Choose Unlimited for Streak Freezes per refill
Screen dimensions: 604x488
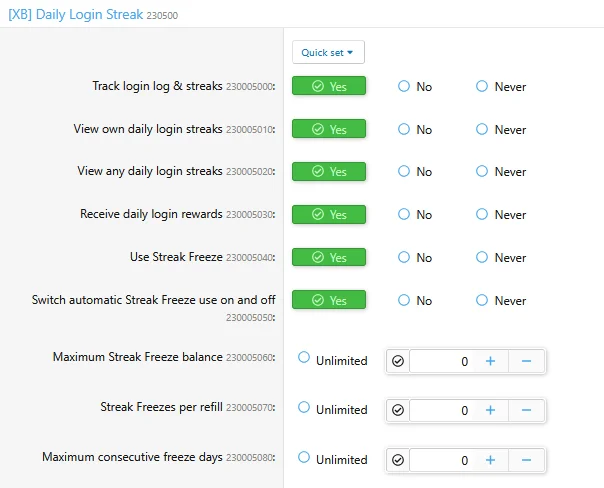pos(333,409)
